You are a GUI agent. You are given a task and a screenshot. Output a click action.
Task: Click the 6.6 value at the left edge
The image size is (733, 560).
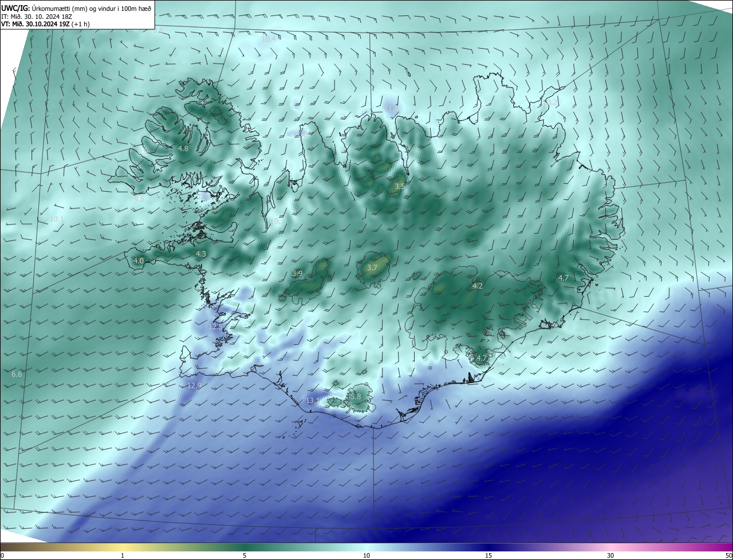[17, 374]
